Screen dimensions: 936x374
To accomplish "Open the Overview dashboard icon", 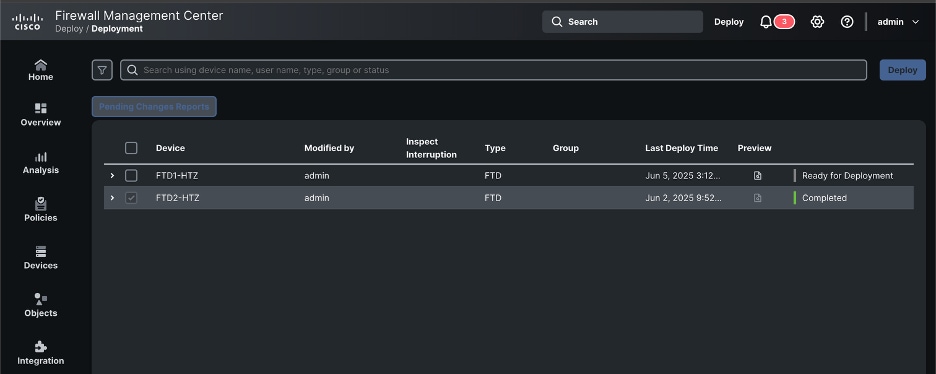I will coord(41,108).
